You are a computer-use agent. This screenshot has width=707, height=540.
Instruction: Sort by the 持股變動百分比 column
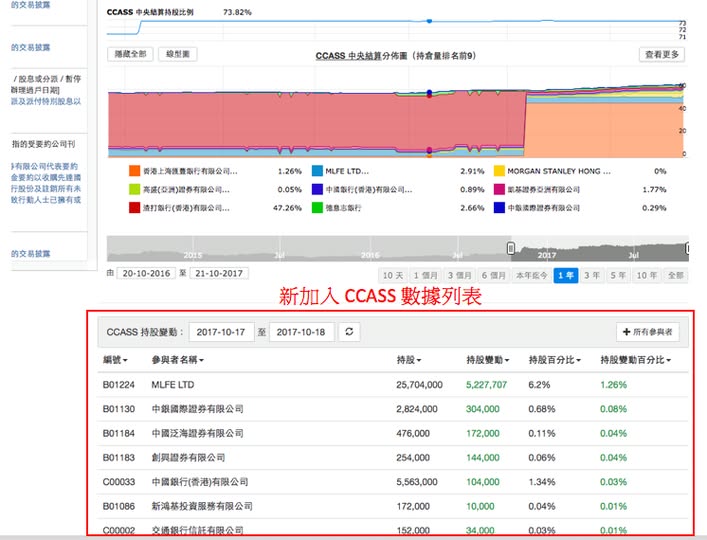point(636,360)
